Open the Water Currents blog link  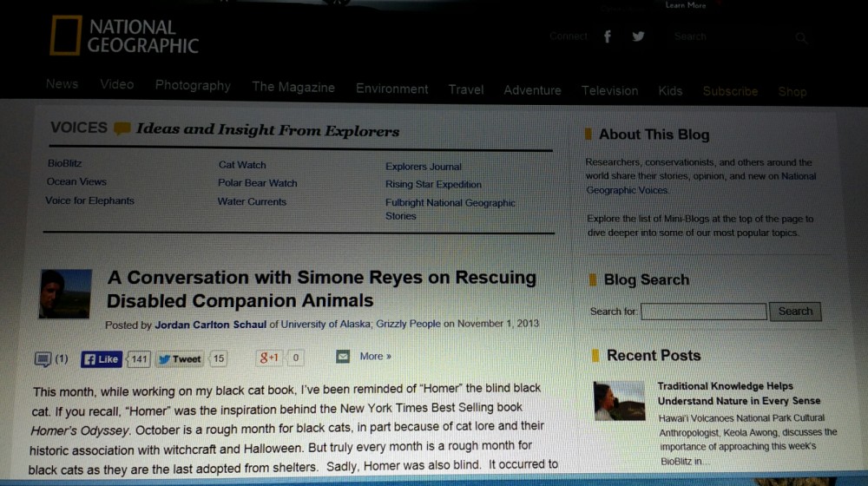coord(252,202)
